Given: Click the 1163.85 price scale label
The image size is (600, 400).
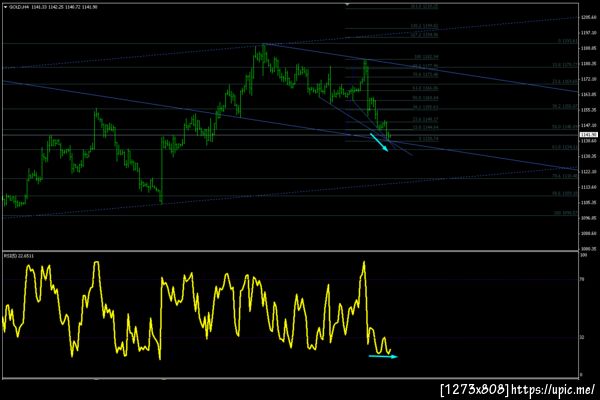Looking at the screenshot, I should coord(589,94).
